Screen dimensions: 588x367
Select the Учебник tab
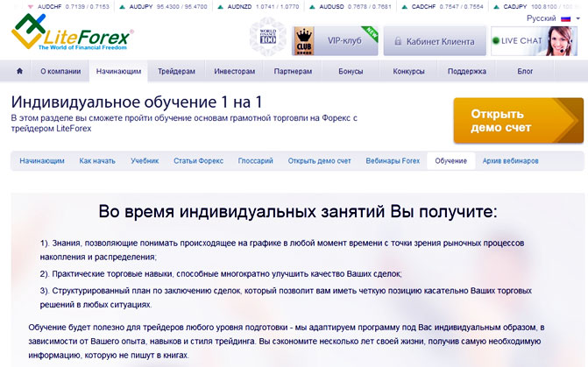[145, 161]
